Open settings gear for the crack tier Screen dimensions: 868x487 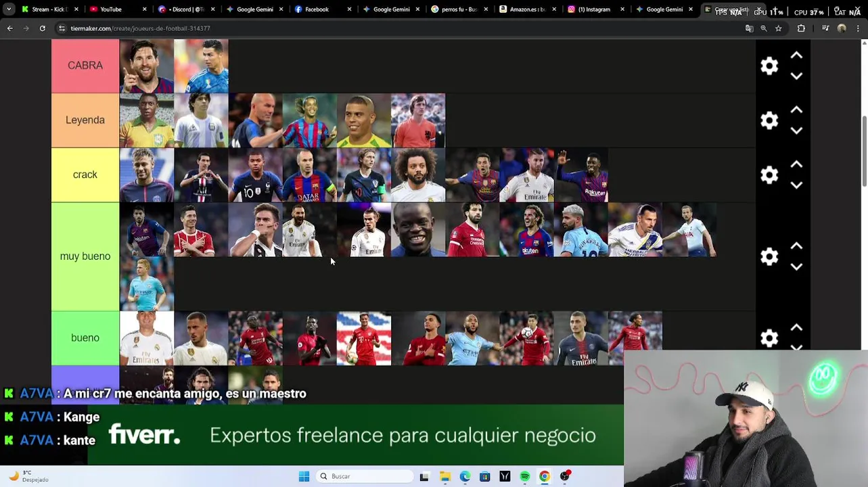click(x=769, y=175)
